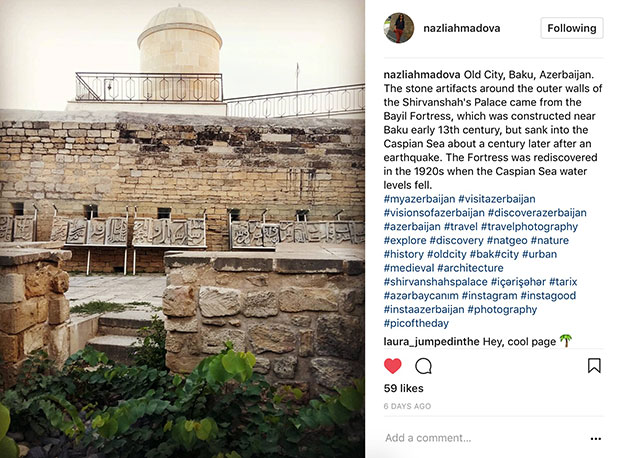Screen dimensions: 620x458
Task: Save the post with the bookmark icon
Action: point(594,365)
